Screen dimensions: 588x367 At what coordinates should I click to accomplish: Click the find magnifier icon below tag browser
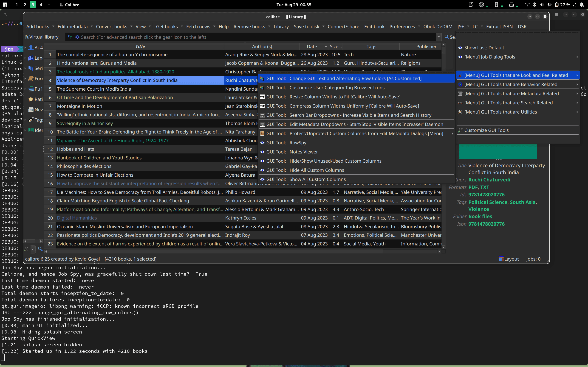(x=40, y=249)
